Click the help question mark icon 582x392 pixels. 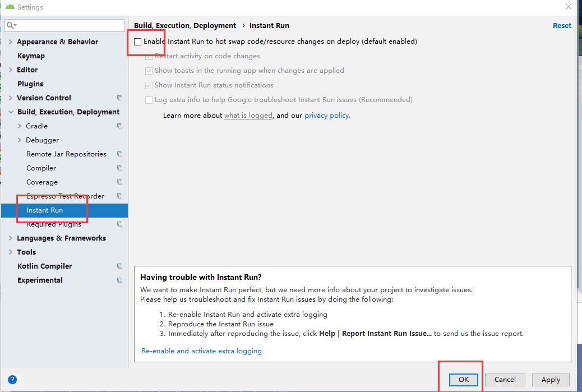[12, 380]
